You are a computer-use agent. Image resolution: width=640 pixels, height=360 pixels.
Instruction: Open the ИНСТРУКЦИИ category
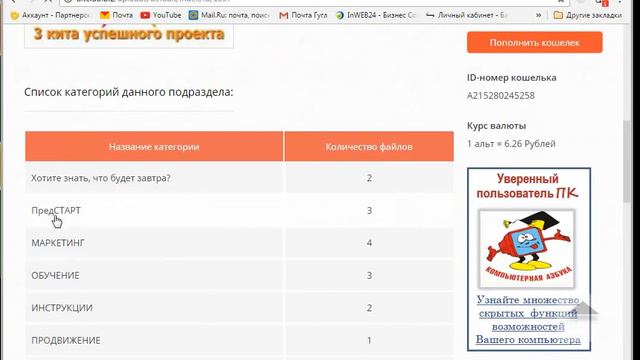pos(62,308)
